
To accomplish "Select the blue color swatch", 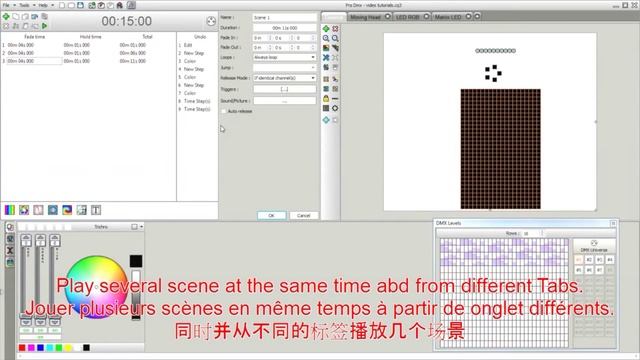I will (40, 348).
